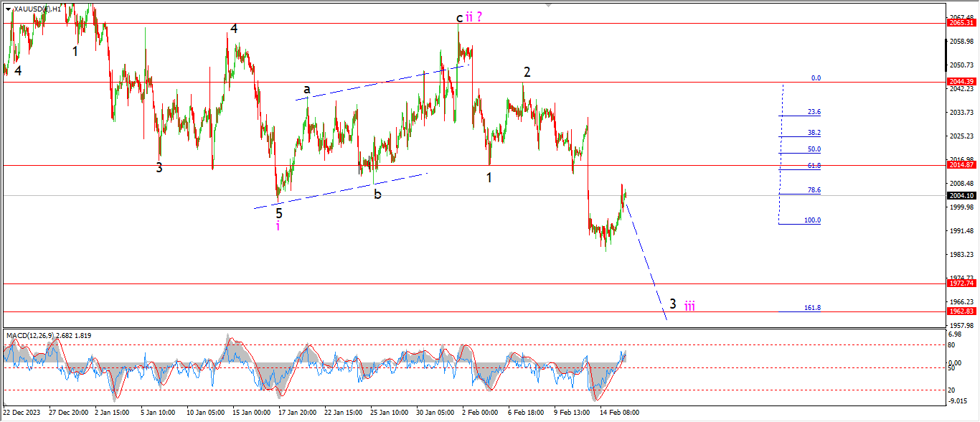Viewport: 980px width, 422px height.
Task: Select the red 2065.31 price level tag
Action: pyautogui.click(x=962, y=23)
